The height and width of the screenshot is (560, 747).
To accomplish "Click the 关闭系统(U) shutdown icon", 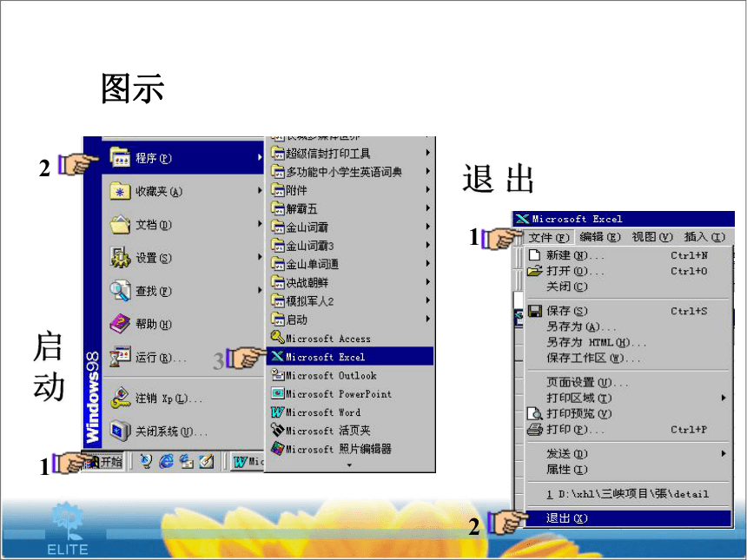I will [x=120, y=431].
